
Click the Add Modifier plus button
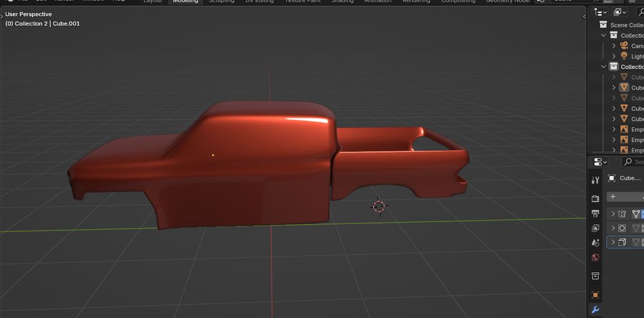click(x=613, y=196)
